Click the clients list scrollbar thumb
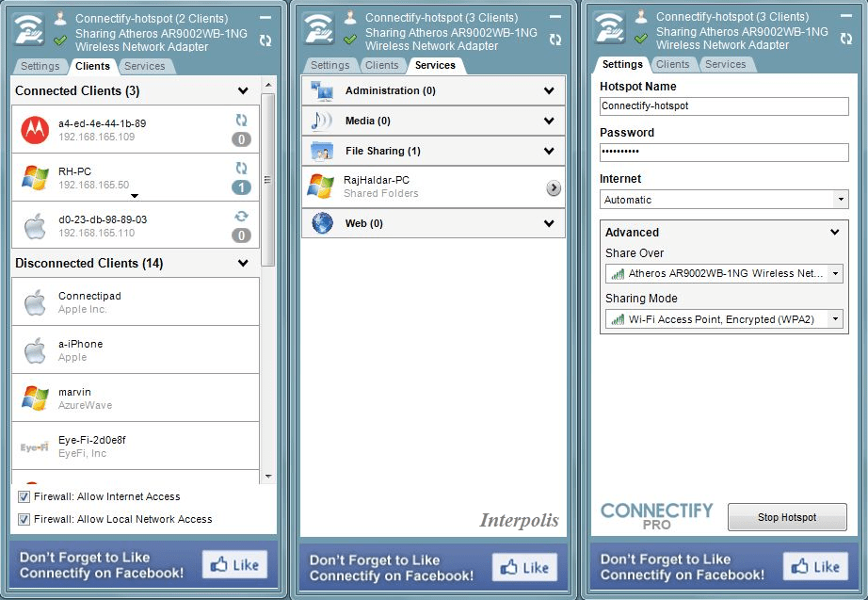 pos(268,180)
